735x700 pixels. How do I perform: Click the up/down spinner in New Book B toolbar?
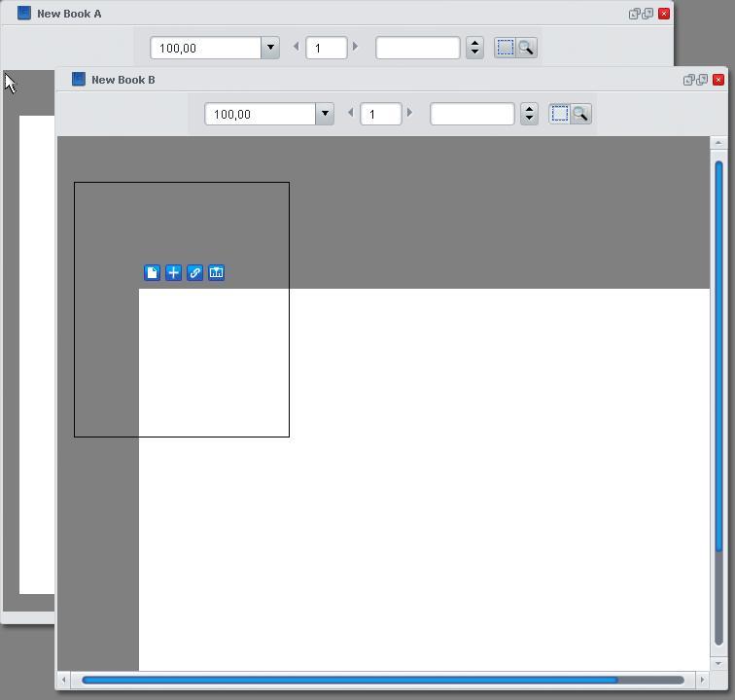(x=529, y=114)
